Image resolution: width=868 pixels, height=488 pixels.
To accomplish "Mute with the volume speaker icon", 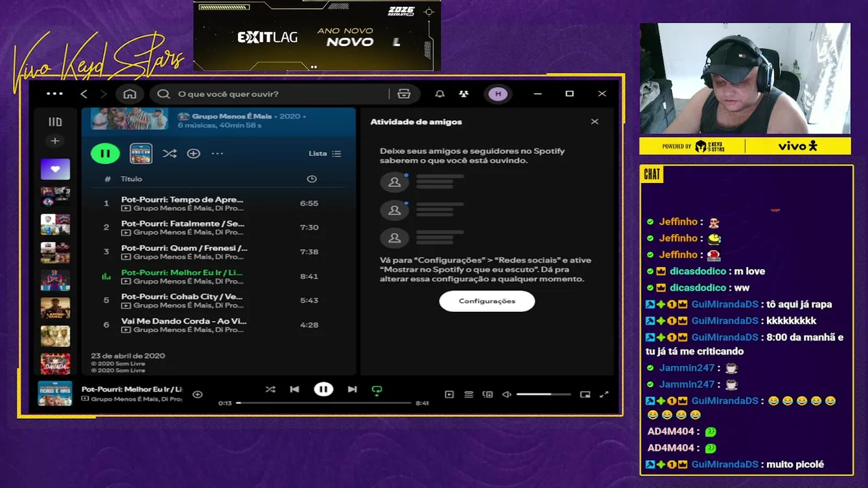I will [x=506, y=394].
